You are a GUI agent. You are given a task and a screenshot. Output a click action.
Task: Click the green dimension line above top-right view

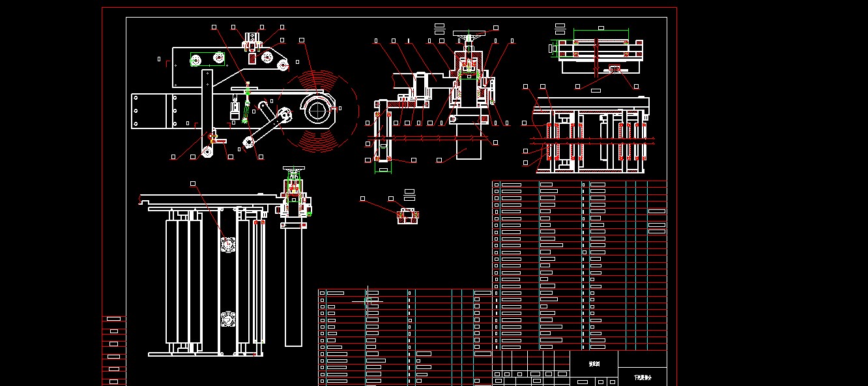[x=601, y=30]
